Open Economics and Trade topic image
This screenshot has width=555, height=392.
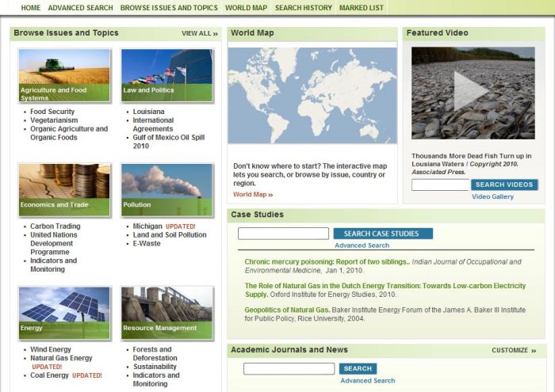pyautogui.click(x=64, y=190)
